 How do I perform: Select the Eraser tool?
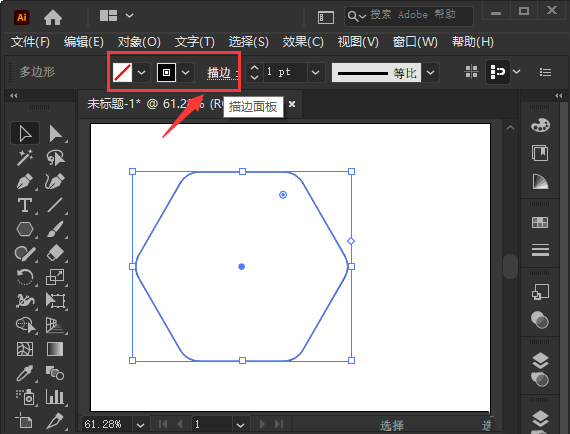56,253
